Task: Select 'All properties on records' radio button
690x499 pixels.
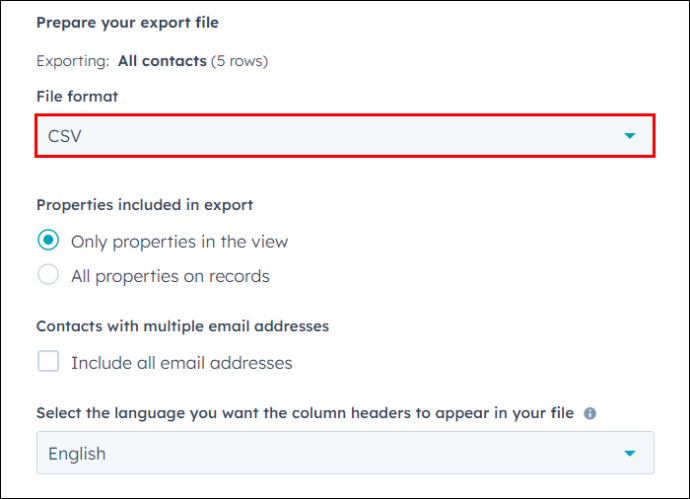Action: [x=48, y=275]
